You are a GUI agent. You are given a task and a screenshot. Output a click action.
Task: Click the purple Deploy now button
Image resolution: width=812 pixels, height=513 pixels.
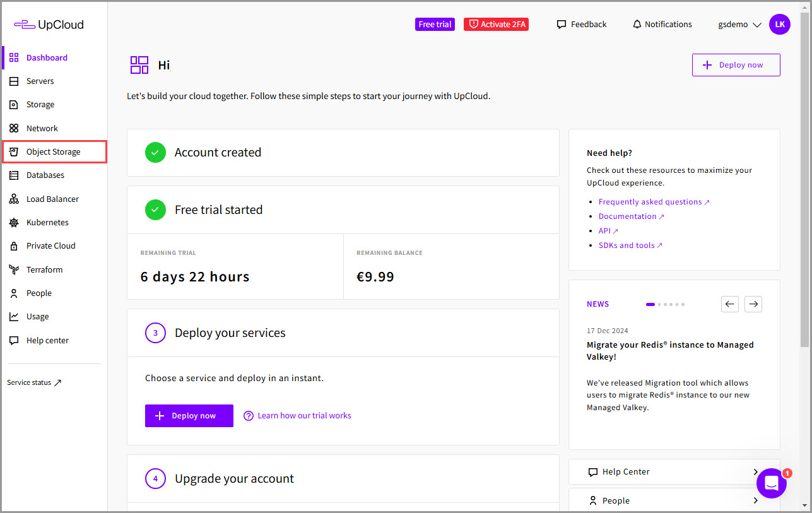[189, 416]
